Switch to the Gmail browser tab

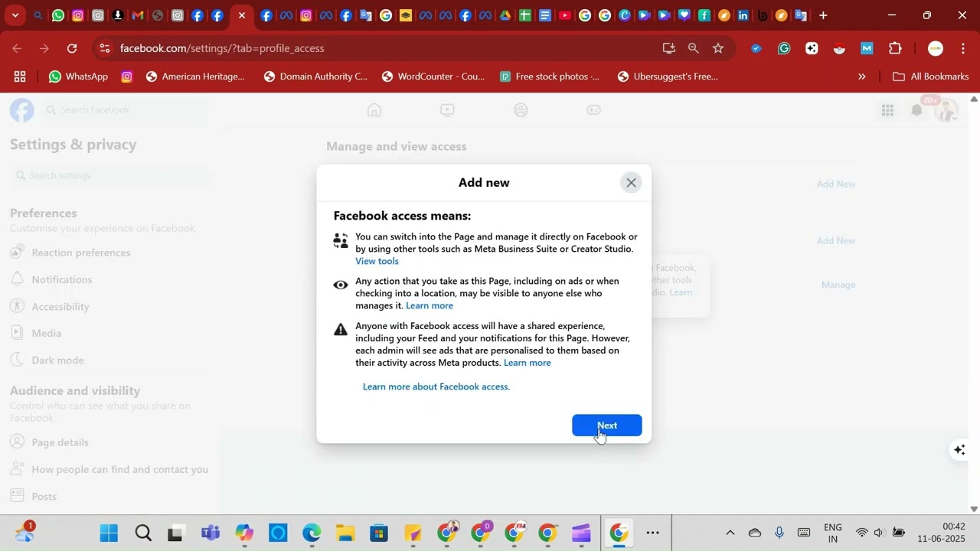coord(138,15)
